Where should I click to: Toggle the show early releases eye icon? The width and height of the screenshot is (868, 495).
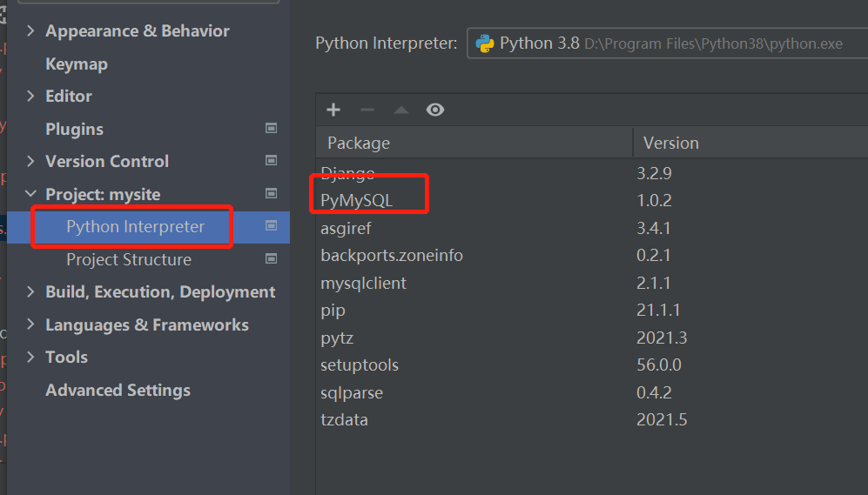point(435,110)
